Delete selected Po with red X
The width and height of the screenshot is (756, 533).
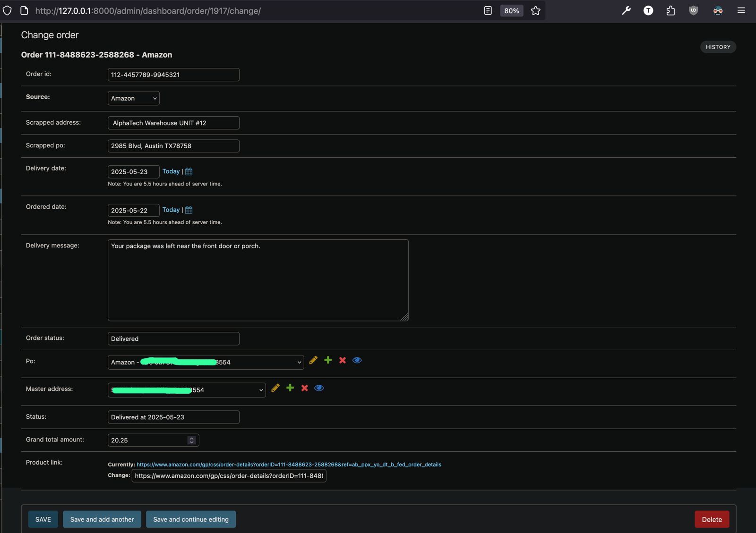click(x=343, y=360)
